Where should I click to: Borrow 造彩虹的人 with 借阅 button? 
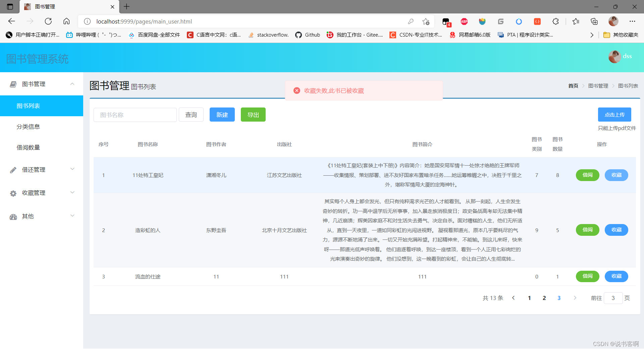click(x=588, y=230)
